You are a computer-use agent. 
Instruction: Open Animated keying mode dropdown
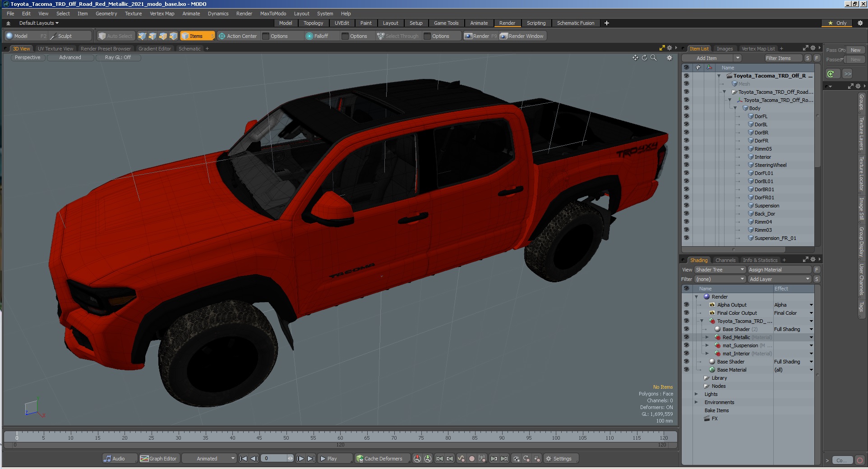point(209,459)
